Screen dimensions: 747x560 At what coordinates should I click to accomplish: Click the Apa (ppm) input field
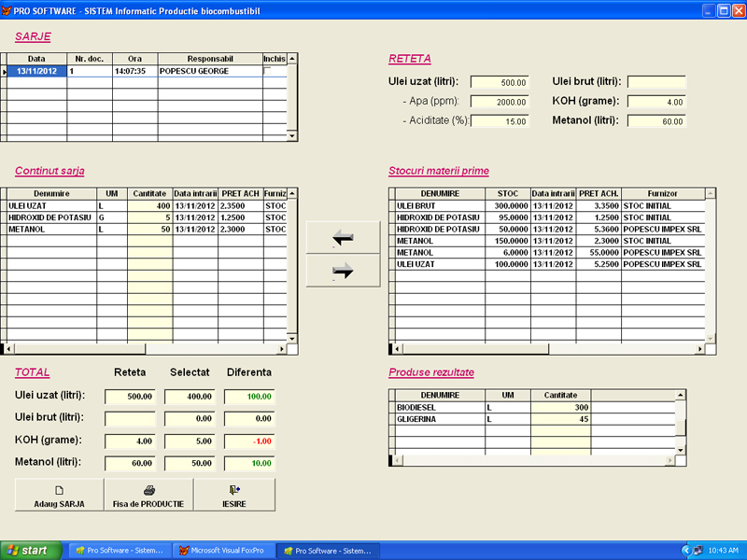click(500, 102)
